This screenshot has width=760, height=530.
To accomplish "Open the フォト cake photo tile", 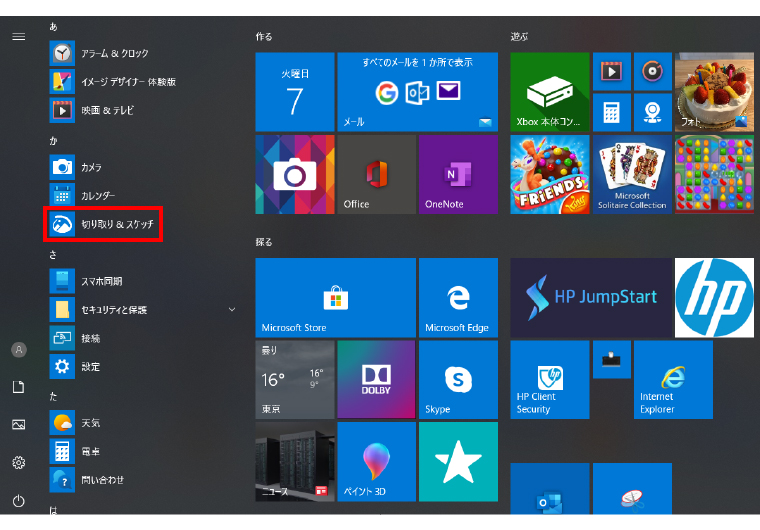I will (714, 92).
